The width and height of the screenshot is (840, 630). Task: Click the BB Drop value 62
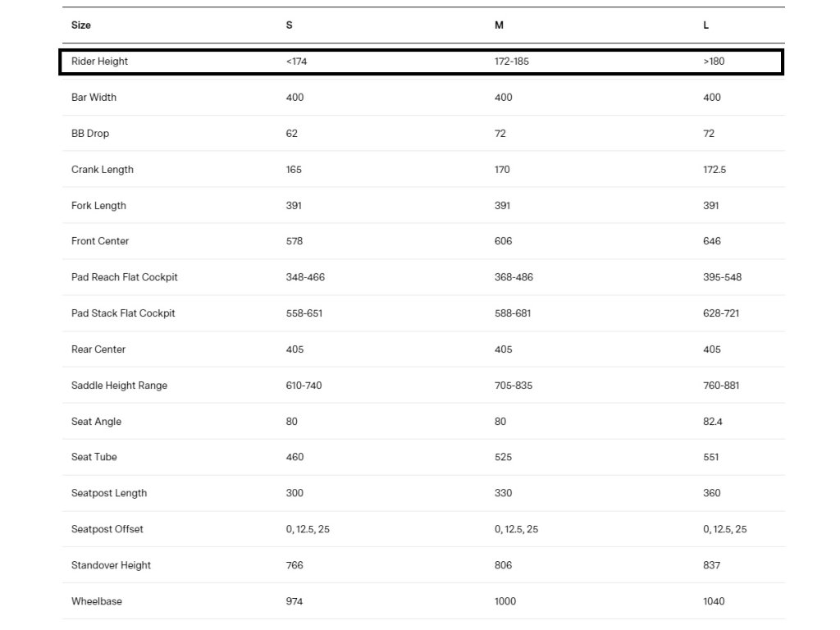coord(292,134)
